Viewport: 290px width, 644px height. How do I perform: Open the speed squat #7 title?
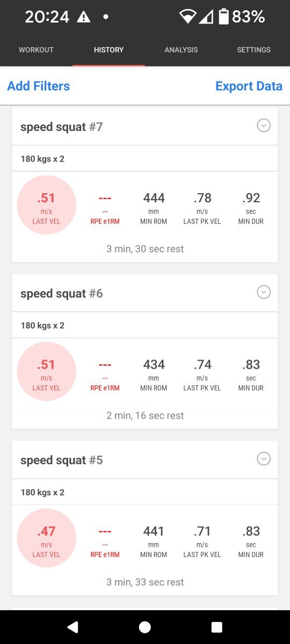pos(62,127)
